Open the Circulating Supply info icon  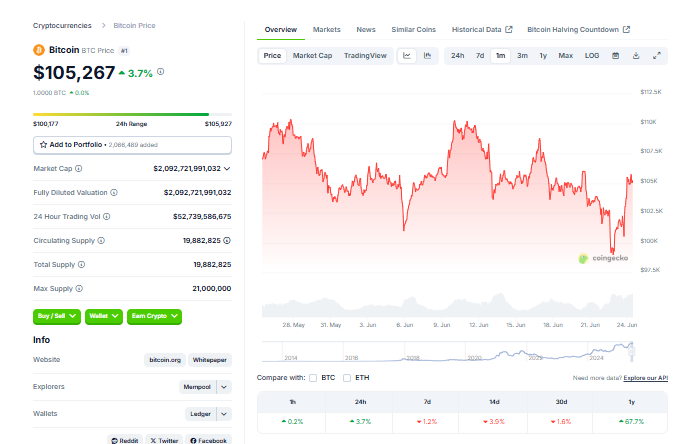click(101, 240)
